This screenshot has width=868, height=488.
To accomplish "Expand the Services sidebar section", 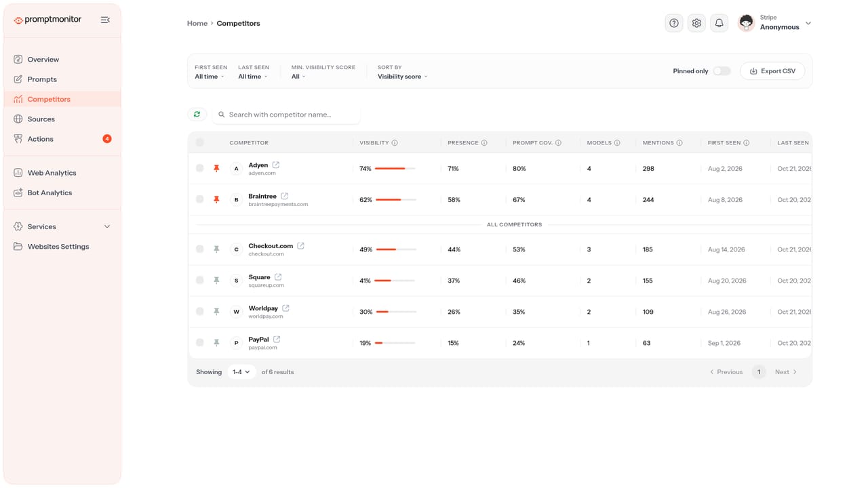I will pos(62,226).
